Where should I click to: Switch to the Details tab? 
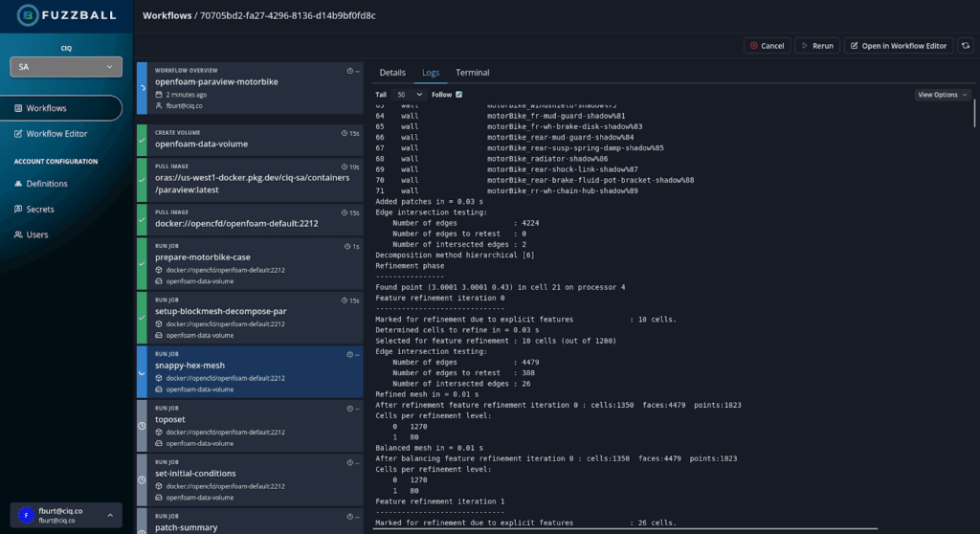point(392,73)
